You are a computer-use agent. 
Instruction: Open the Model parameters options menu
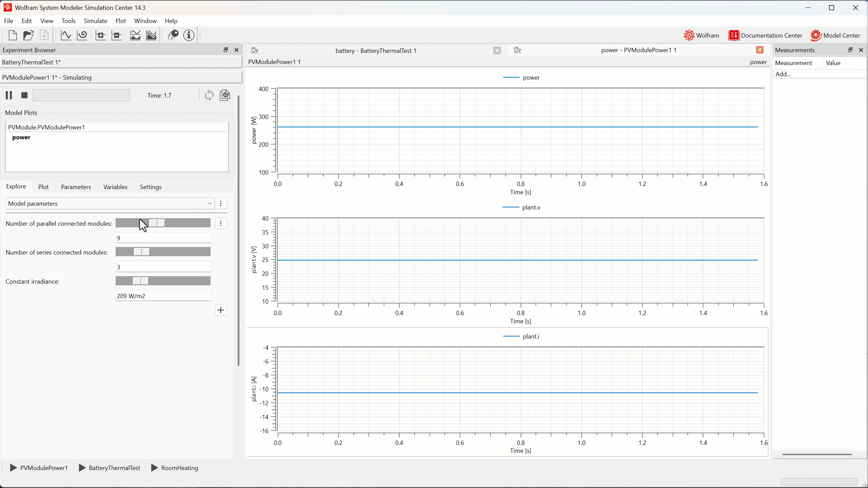click(221, 203)
